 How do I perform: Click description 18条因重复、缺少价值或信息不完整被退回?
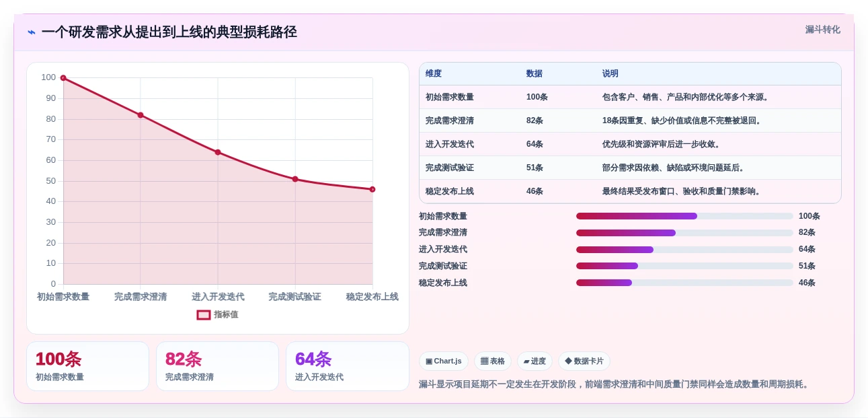click(x=682, y=120)
